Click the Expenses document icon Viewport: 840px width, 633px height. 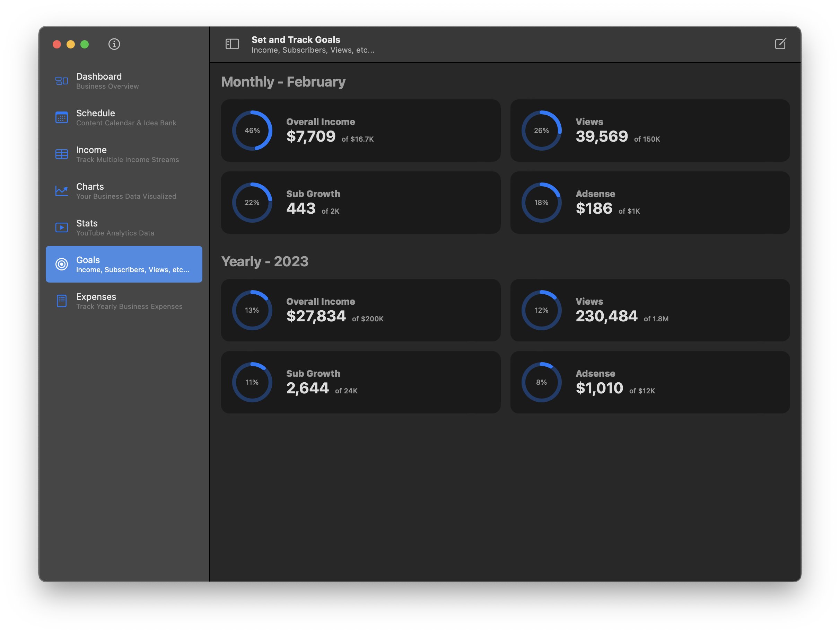click(62, 301)
